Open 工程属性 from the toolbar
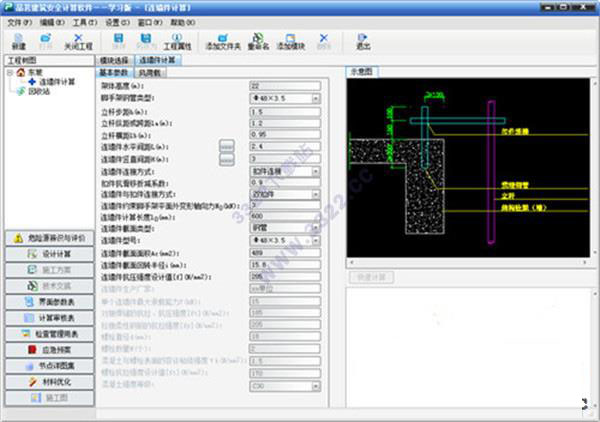Viewport: 600px width, 422px height. pos(177,41)
